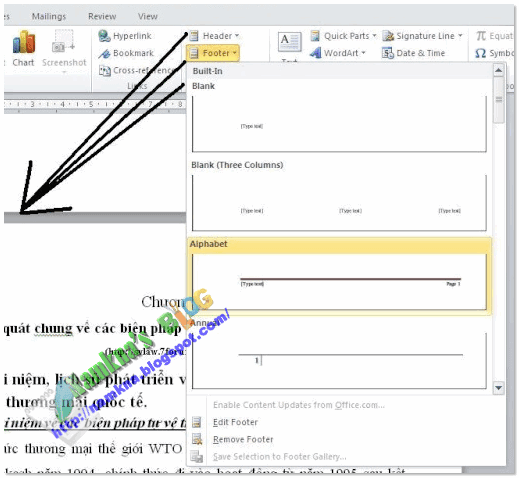Select the Annual footer thumbnail
This screenshot has width=519, height=478.
(x=339, y=361)
